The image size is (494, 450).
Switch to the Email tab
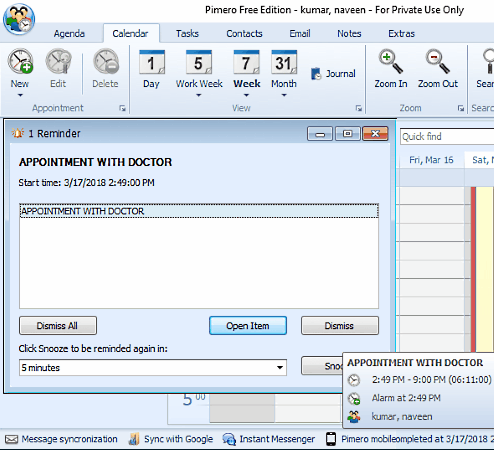pyautogui.click(x=300, y=34)
